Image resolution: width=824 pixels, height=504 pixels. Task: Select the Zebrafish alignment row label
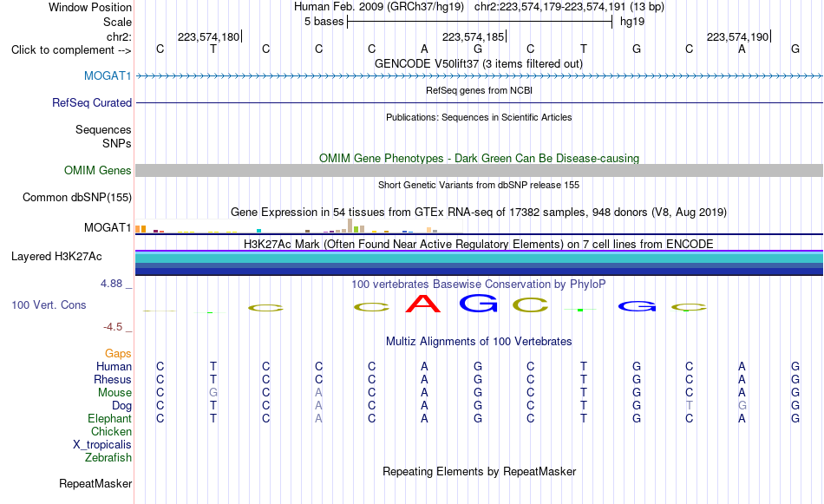coord(108,457)
